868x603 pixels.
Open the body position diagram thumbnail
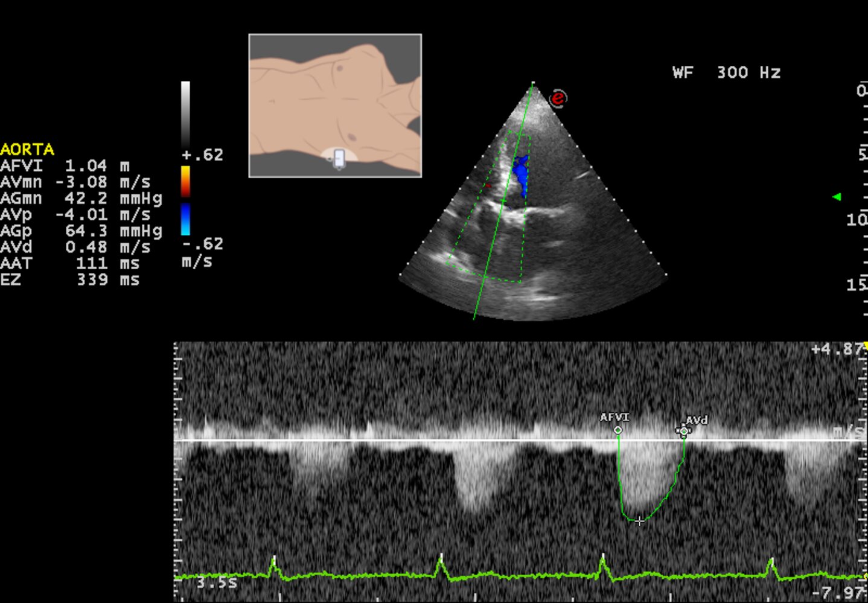tap(335, 106)
